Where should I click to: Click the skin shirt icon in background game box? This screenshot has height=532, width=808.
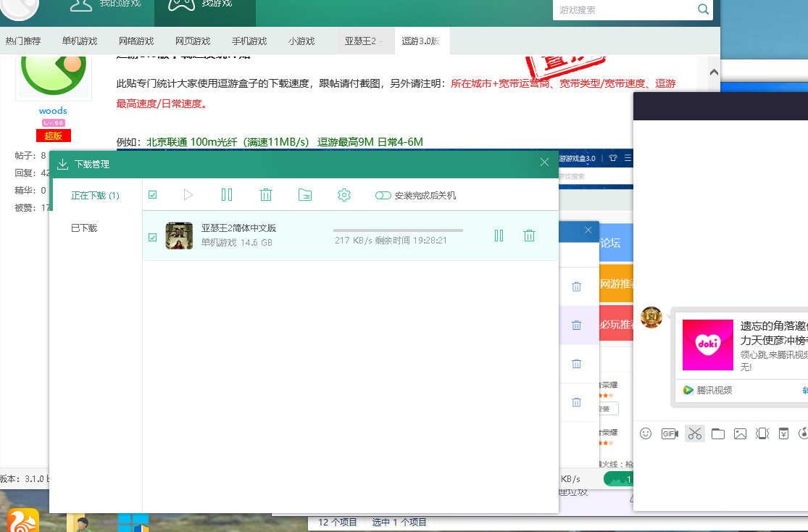pos(612,158)
